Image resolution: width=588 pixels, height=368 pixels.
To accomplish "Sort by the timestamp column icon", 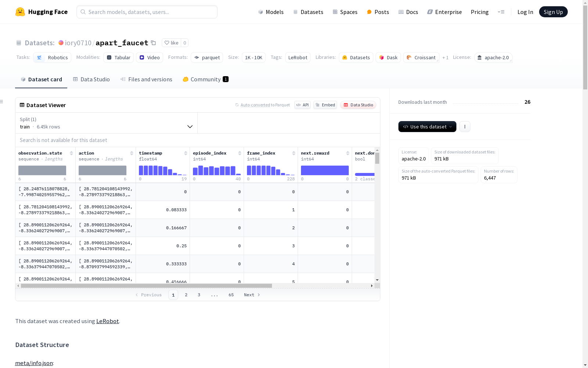I will point(186,153).
